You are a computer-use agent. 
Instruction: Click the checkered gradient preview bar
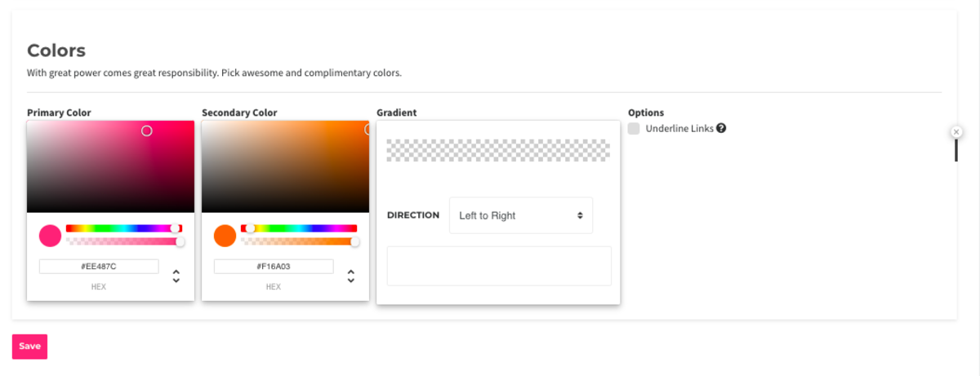point(498,149)
